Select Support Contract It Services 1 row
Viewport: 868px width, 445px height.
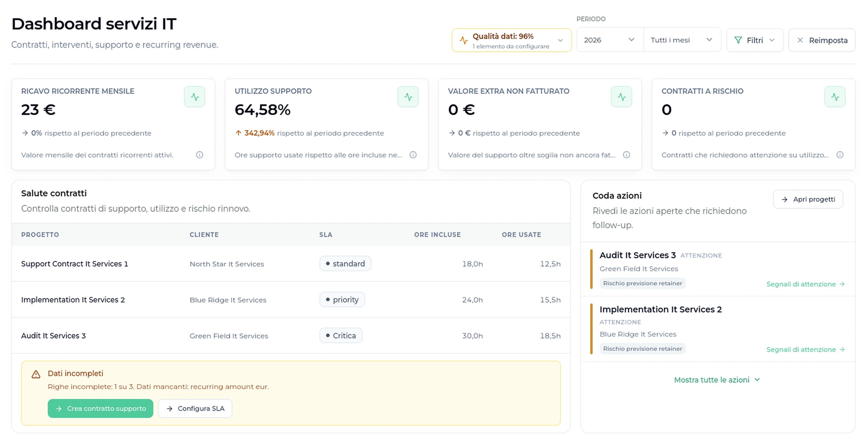point(291,263)
